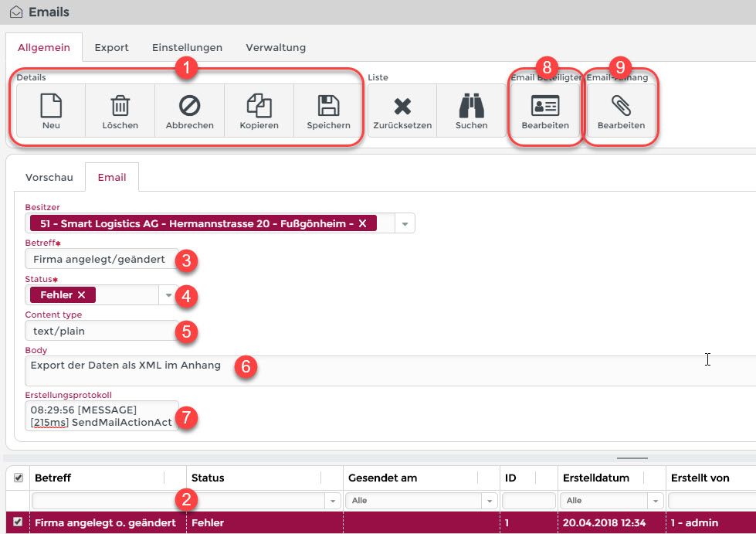Viewport: 756px width, 534px height.
Task: Click the Body text area
Action: click(x=386, y=371)
